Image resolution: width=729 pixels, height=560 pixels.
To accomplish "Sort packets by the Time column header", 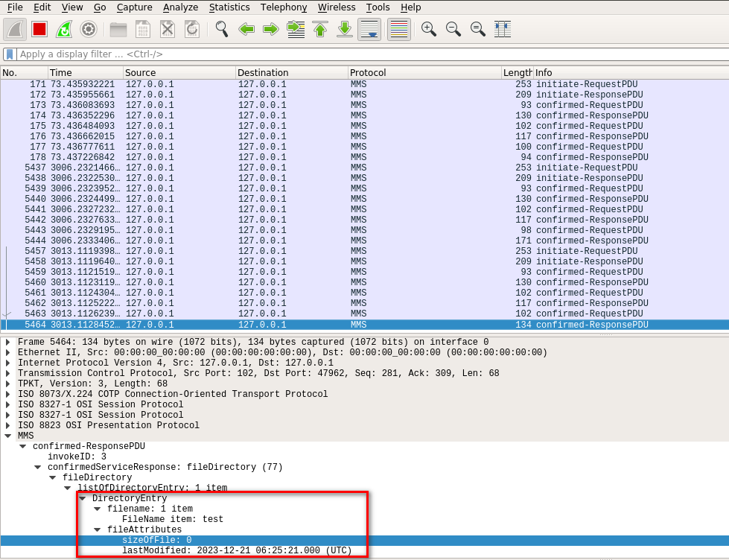I will point(86,72).
